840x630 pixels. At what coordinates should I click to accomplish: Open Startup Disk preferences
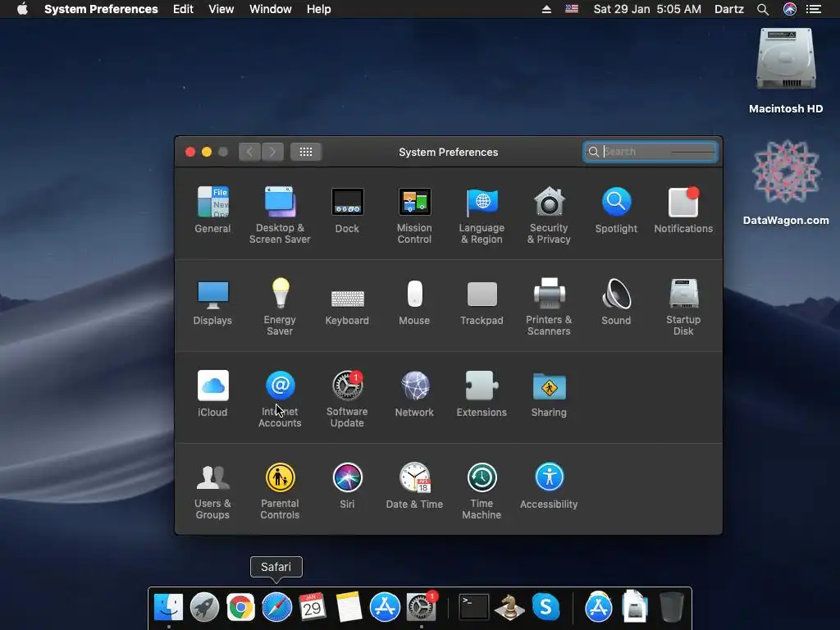(683, 307)
